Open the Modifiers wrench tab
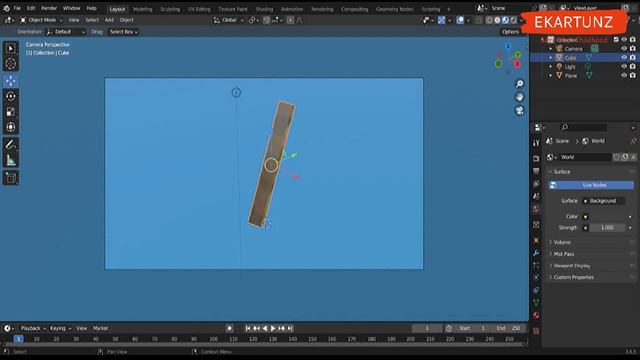The height and width of the screenshot is (360, 640). 536,253
